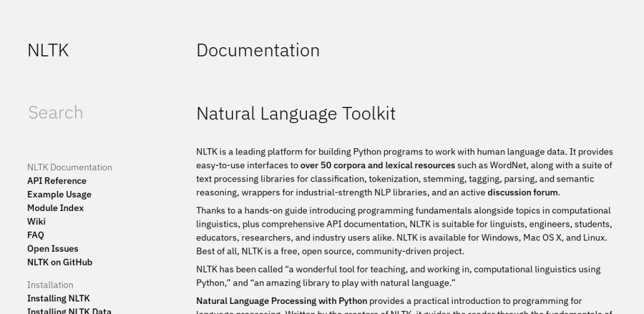The width and height of the screenshot is (644, 314).
Task: Click the Installation sidebar section caption
Action: click(x=50, y=285)
